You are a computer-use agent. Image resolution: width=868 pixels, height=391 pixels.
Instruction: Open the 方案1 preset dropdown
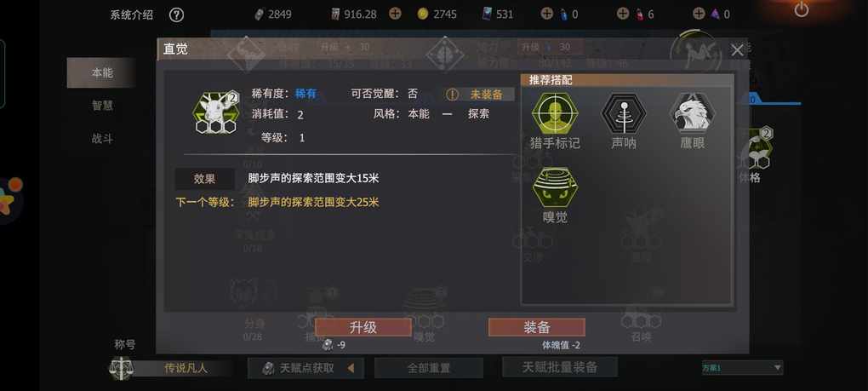point(742,367)
